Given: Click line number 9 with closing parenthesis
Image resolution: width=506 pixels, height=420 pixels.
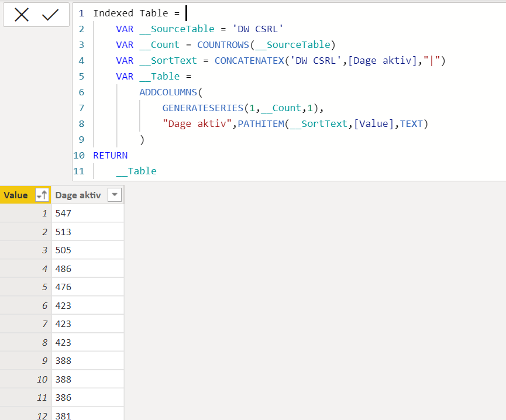Looking at the screenshot, I should 81,140.
